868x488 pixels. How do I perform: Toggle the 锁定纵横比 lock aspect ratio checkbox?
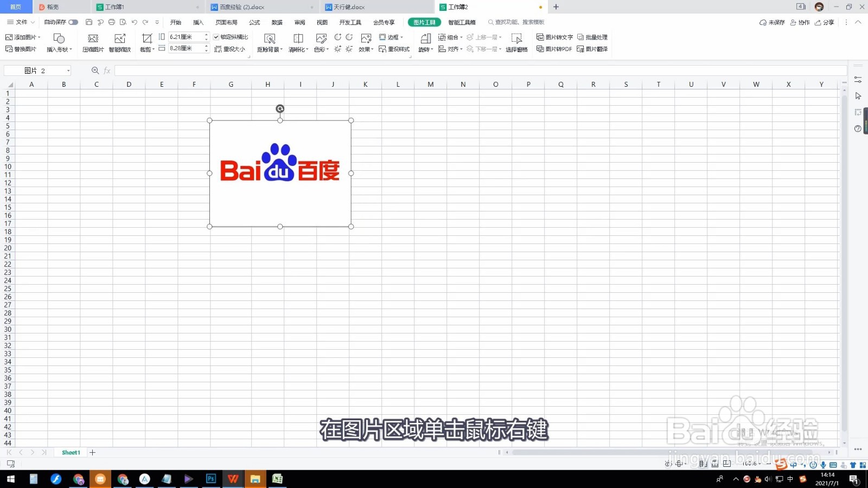pos(216,37)
